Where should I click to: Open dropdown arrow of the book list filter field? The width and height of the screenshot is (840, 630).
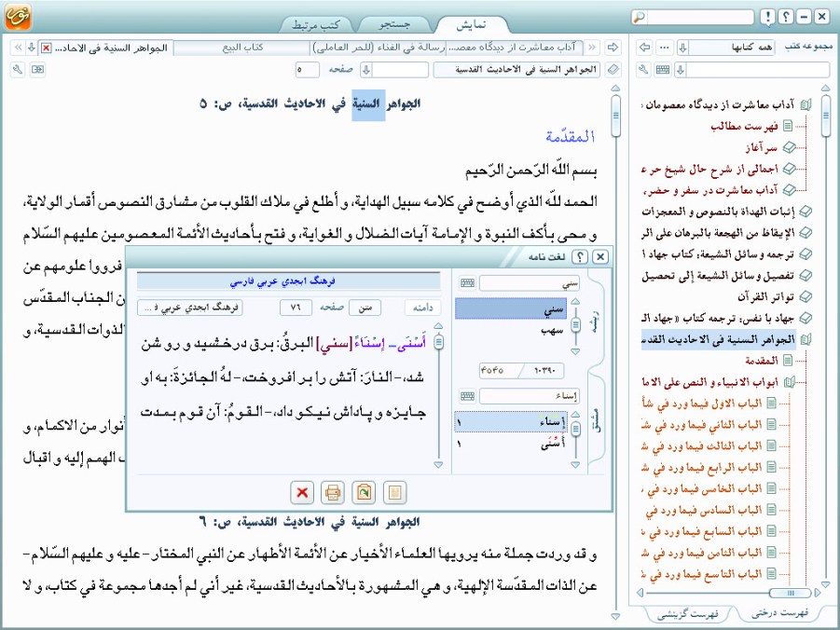click(x=681, y=70)
